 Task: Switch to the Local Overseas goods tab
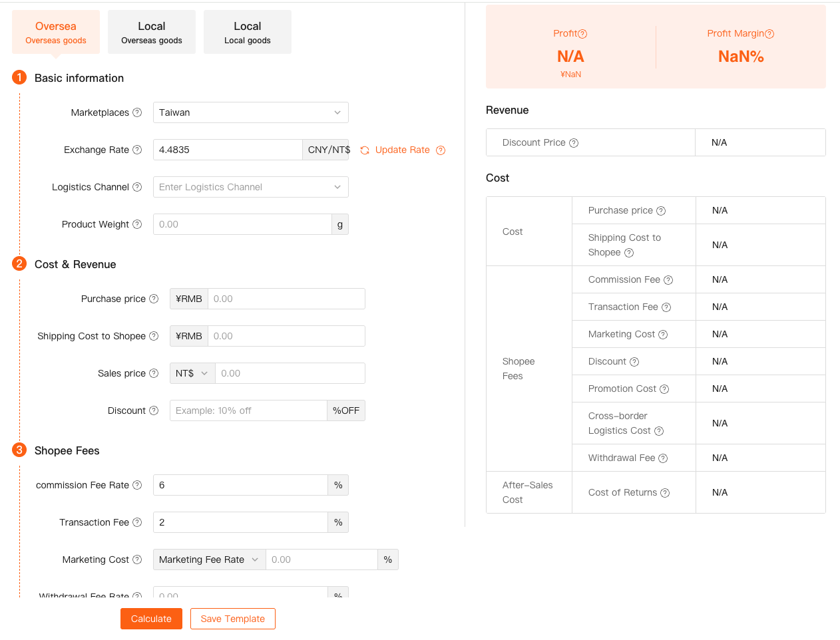(152, 32)
